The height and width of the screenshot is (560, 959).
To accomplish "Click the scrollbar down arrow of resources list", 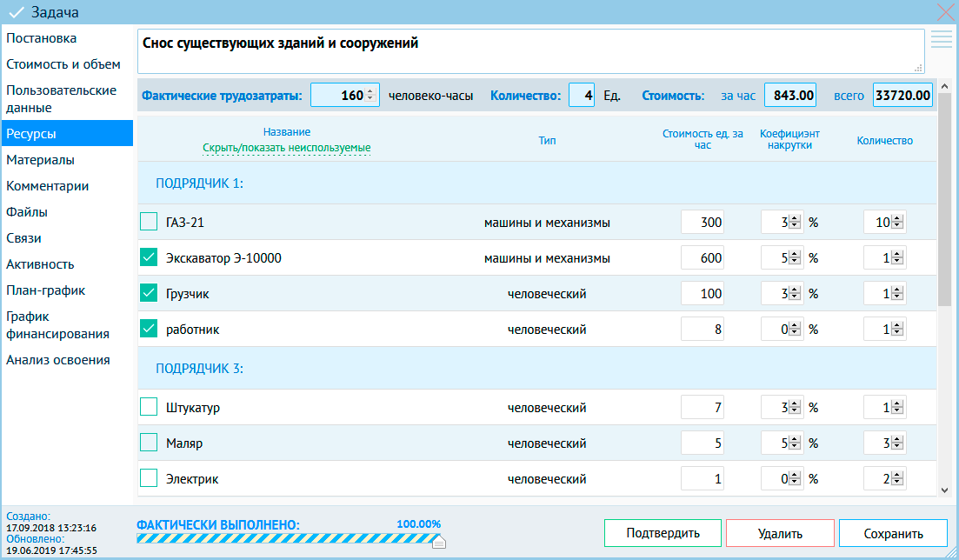I will click(x=944, y=490).
